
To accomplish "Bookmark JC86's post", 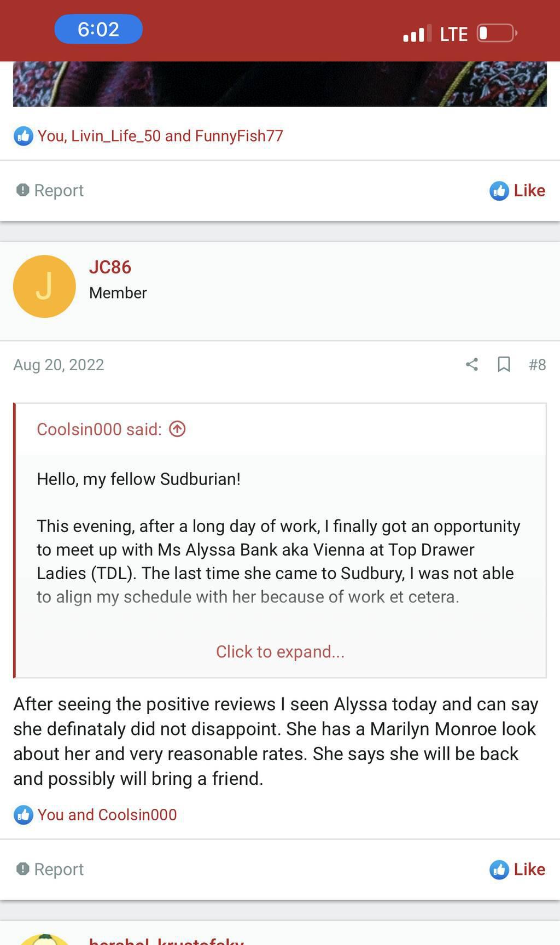I will tap(504, 364).
